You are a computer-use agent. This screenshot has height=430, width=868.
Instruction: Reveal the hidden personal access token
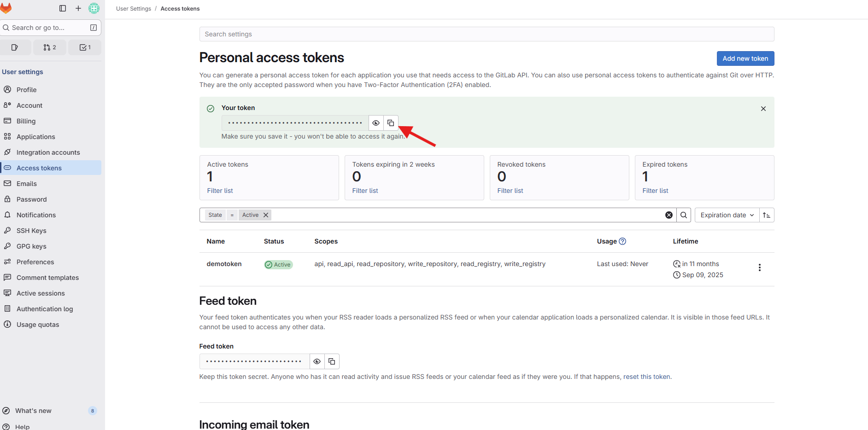pos(376,122)
